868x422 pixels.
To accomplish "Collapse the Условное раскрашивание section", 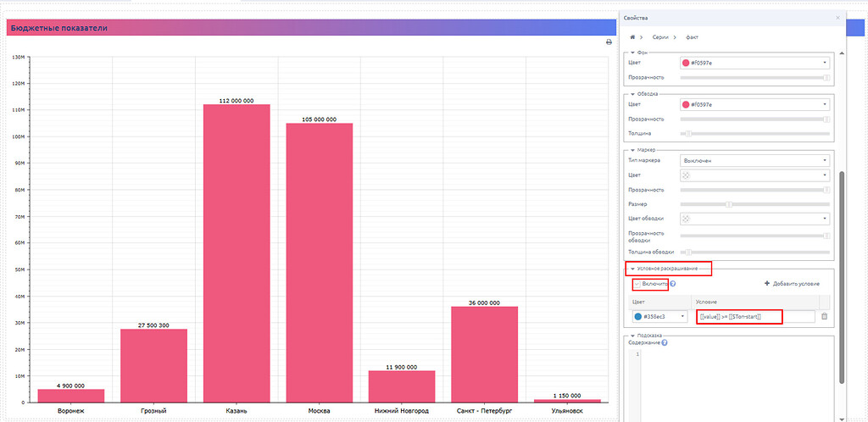I will click(x=632, y=269).
